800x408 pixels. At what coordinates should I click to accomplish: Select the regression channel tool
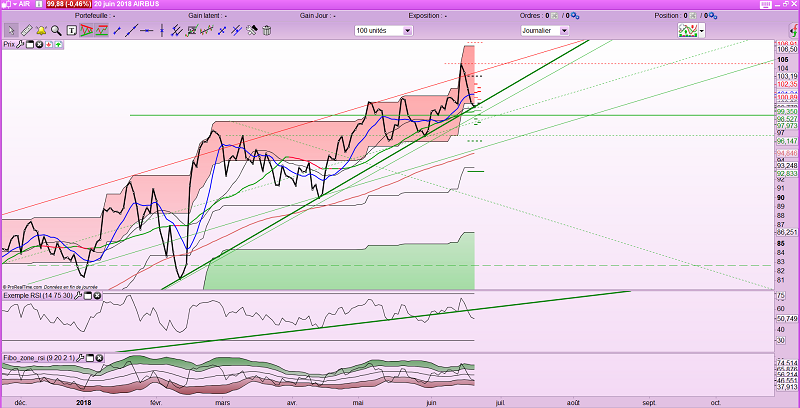click(x=206, y=30)
